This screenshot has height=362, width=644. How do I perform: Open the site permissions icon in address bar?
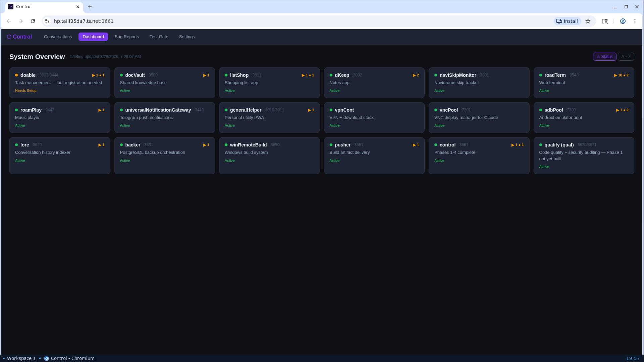point(47,21)
